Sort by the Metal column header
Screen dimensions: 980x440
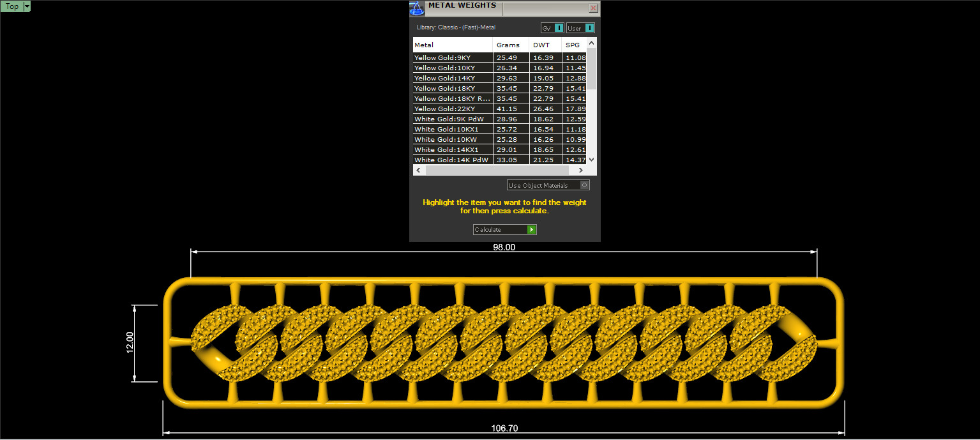(x=453, y=45)
